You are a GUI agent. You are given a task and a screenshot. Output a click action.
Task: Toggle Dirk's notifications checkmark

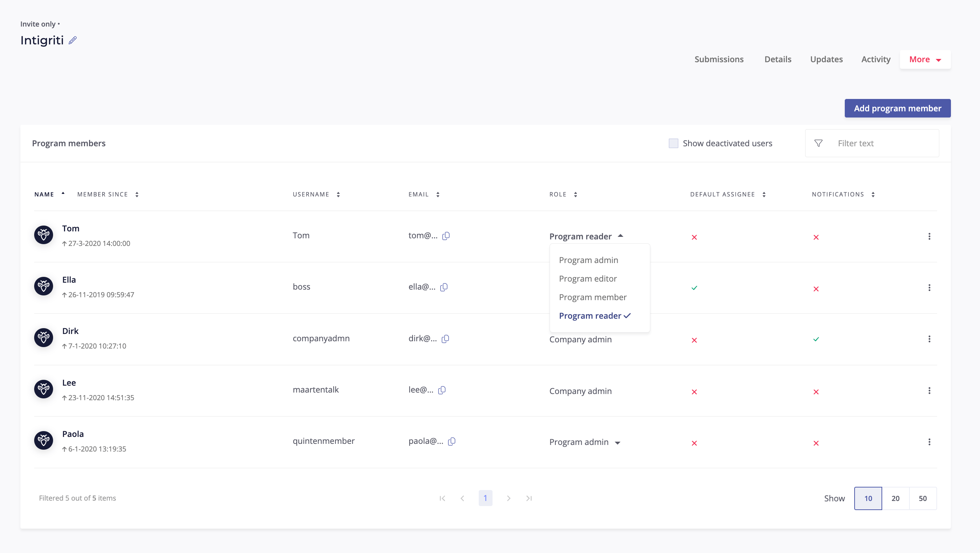click(x=816, y=339)
